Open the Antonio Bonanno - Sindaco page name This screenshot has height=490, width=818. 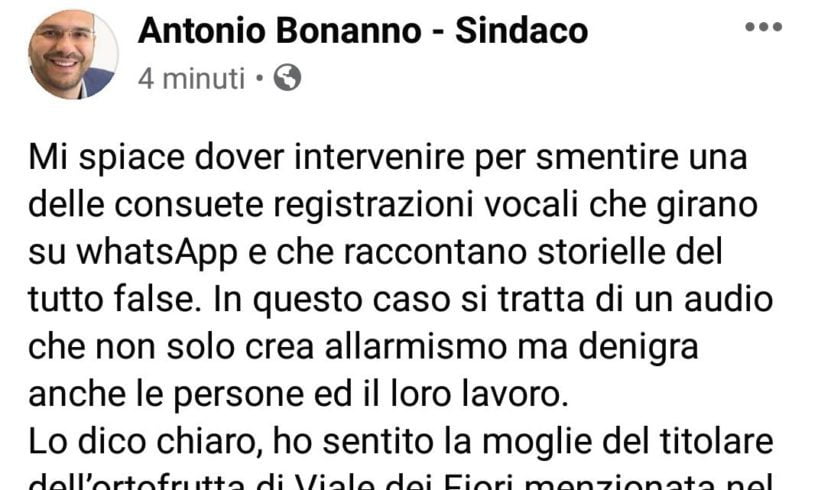coord(363,31)
